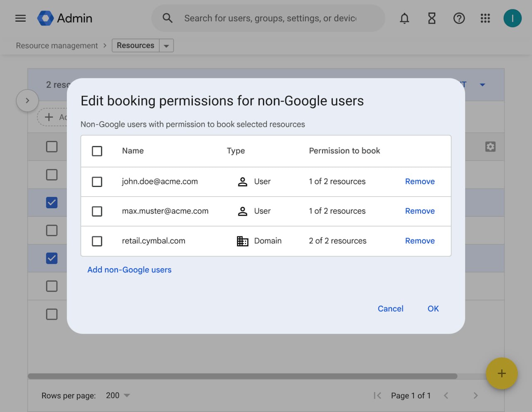Screen dimensions: 532x412
Task: Check the retail.cymbal.com row checkbox
Action: [97, 241]
